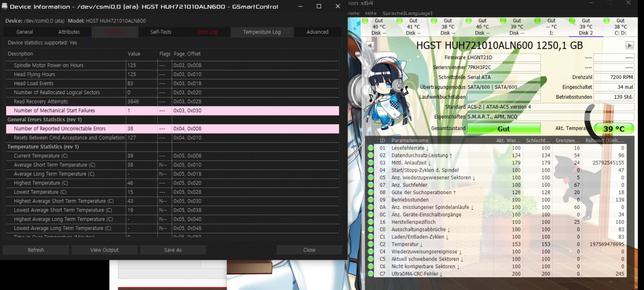Select the Spindle Motor Power-on Hours row

click(173, 65)
